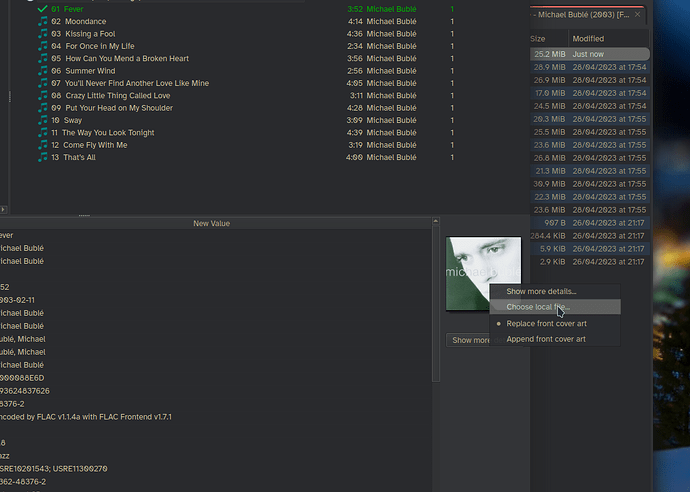Click the music note icon for That's All
This screenshot has height=492, width=690.
coord(42,157)
